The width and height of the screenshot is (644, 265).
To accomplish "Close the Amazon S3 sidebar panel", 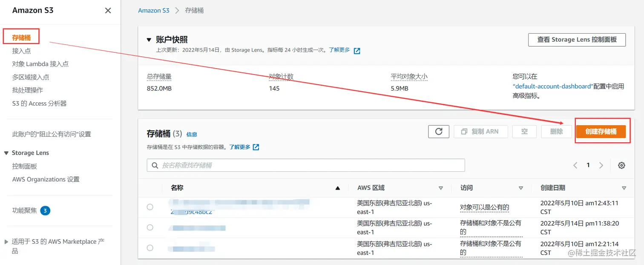I will click(x=108, y=11).
